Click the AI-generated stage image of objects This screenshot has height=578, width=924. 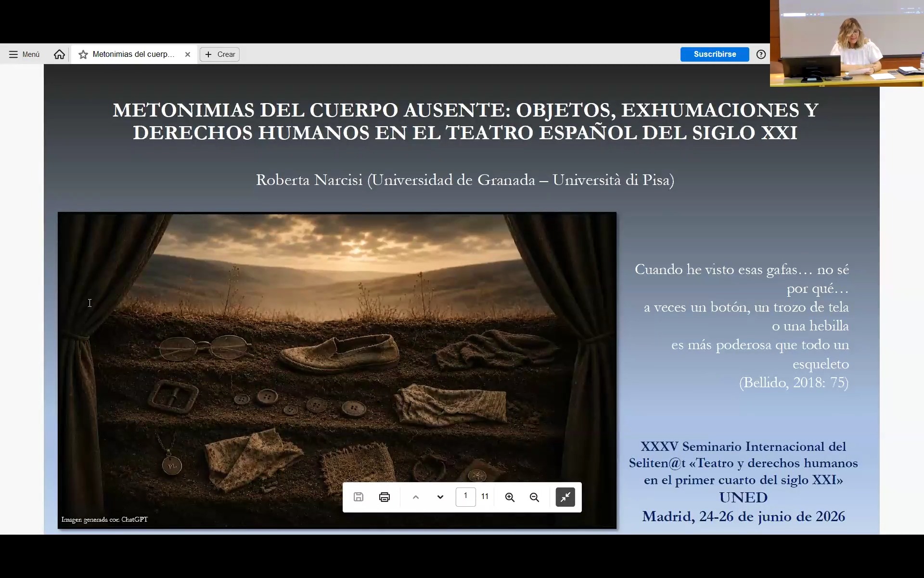point(337,370)
